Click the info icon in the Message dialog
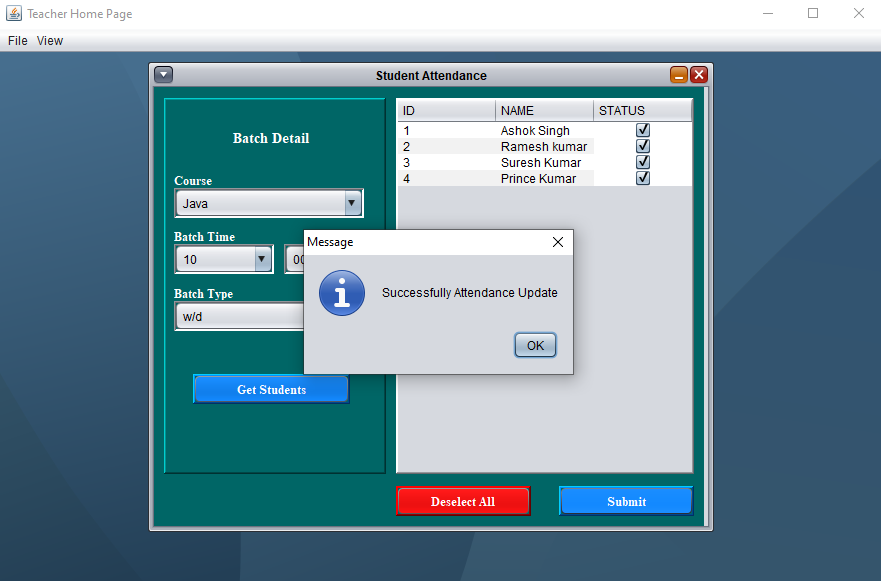Image resolution: width=881 pixels, height=581 pixels. pyautogui.click(x=341, y=293)
